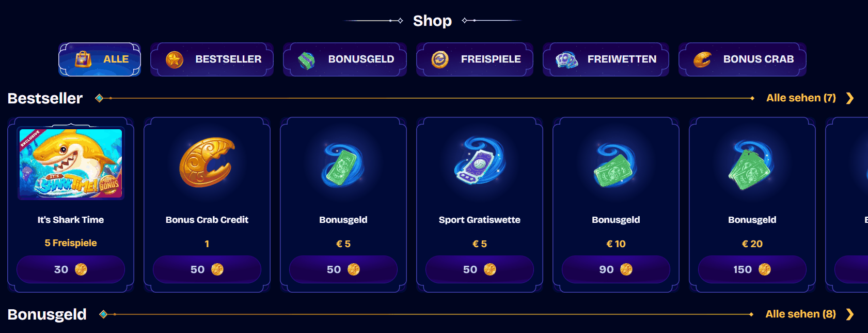This screenshot has width=868, height=333.
Task: Buy the €10 Bonusgeld for 90 coins
Action: (x=616, y=269)
